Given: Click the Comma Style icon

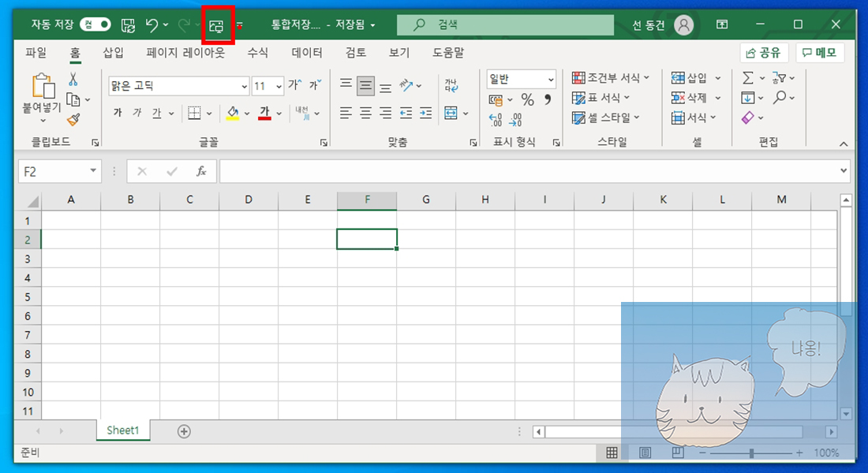Looking at the screenshot, I should 548,99.
